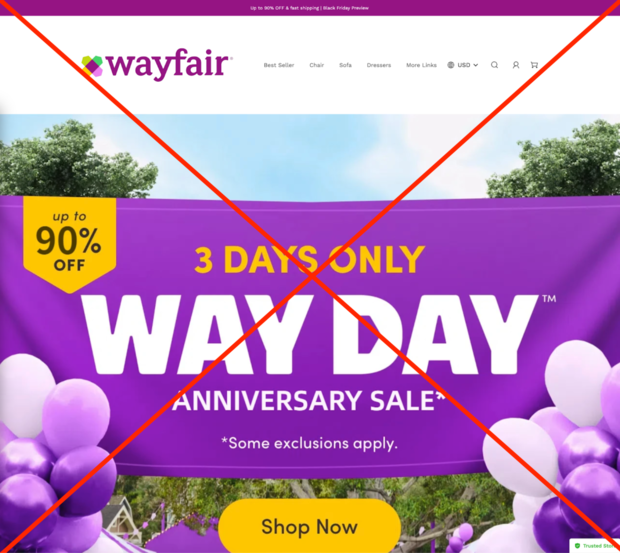620x553 pixels.
Task: Click the Wayfair logo
Action: click(x=157, y=64)
